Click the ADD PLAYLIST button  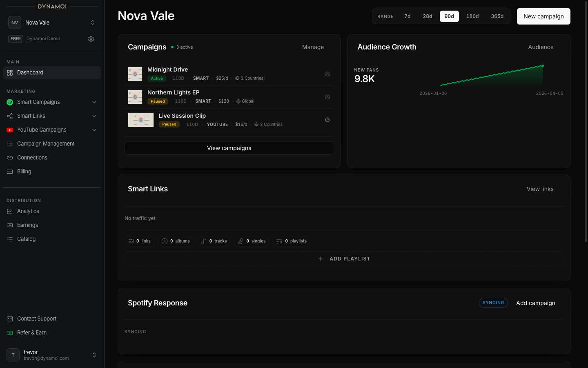point(344,259)
